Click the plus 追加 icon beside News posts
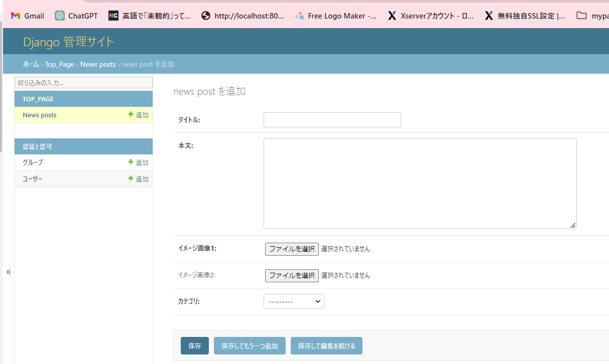Viewport: 609px width, 364px height. [138, 115]
